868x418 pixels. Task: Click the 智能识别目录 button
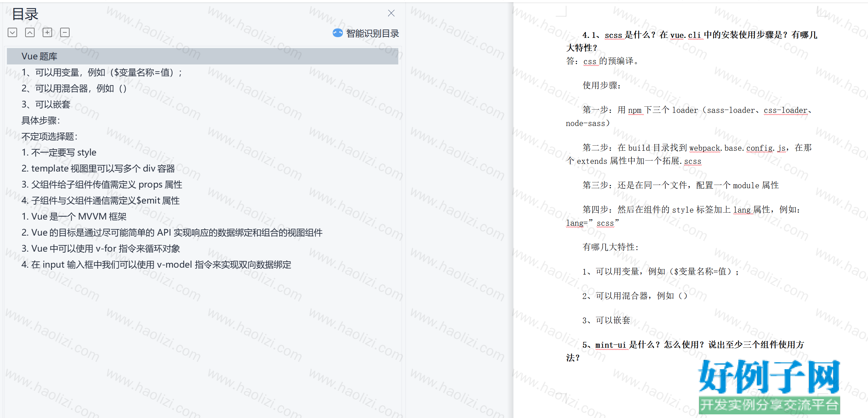366,33
